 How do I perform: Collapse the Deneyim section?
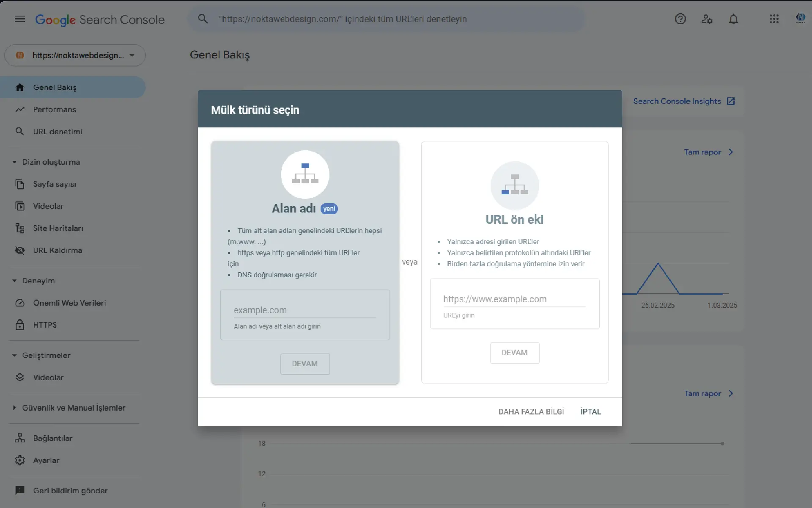pyautogui.click(x=14, y=281)
